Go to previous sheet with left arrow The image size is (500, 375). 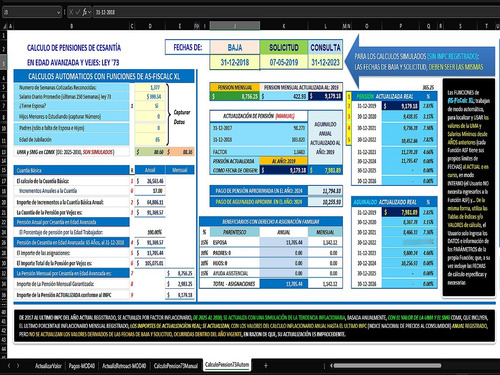coord(9,366)
